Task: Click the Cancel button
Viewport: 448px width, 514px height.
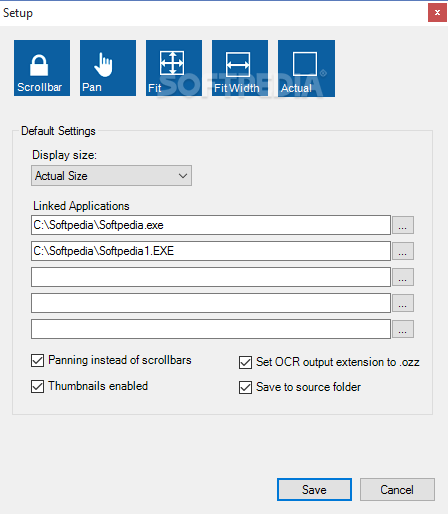Action: pos(397,490)
